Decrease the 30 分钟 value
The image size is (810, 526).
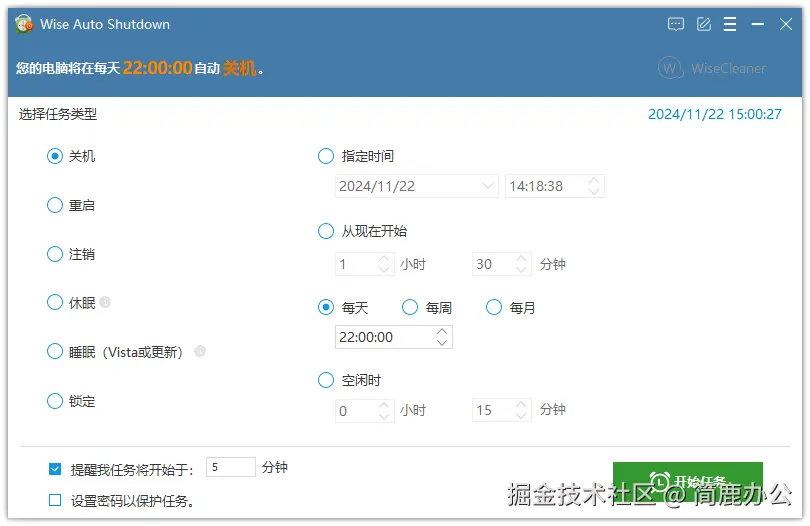click(521, 270)
